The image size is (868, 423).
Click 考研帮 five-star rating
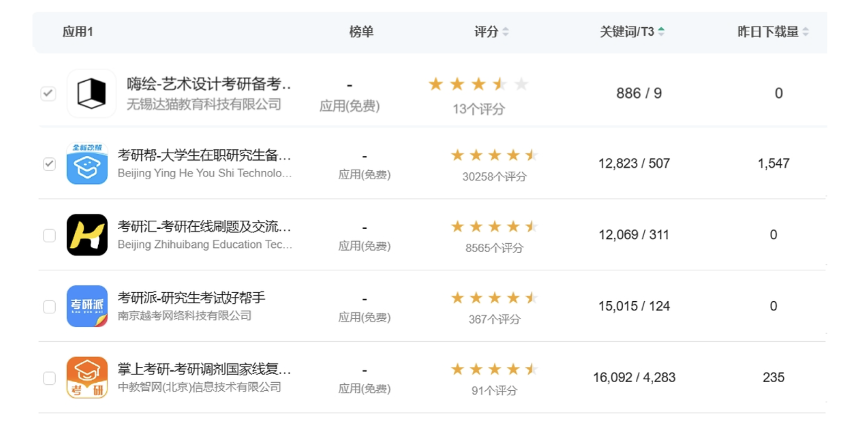click(494, 155)
